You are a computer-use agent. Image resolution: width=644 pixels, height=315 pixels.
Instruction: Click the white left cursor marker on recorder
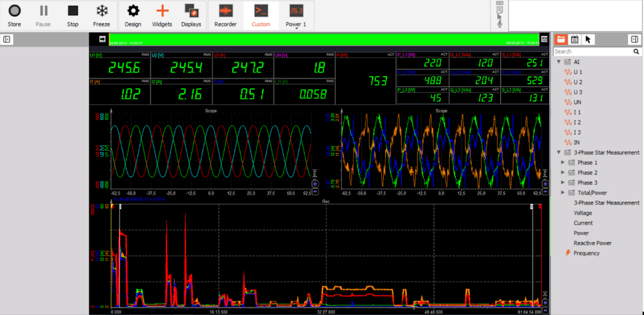click(x=120, y=207)
